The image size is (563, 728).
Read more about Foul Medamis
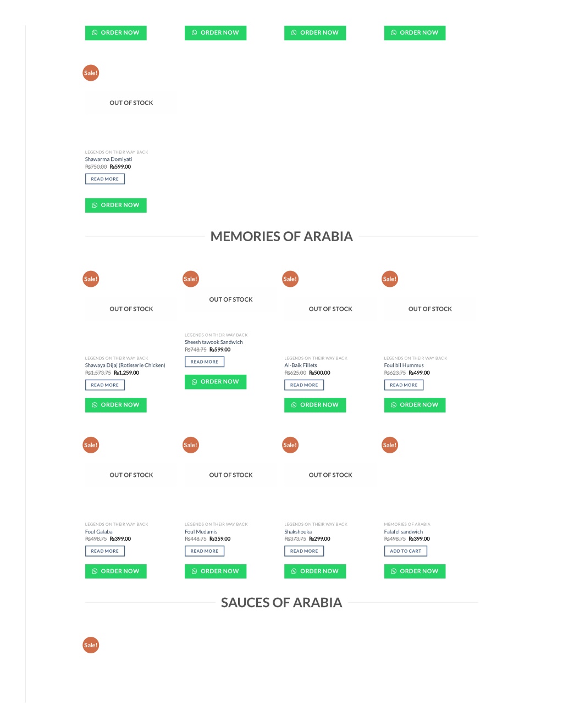click(x=205, y=551)
